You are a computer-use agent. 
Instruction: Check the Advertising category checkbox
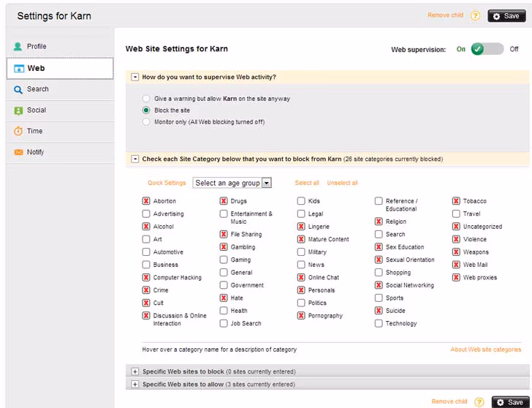click(146, 214)
